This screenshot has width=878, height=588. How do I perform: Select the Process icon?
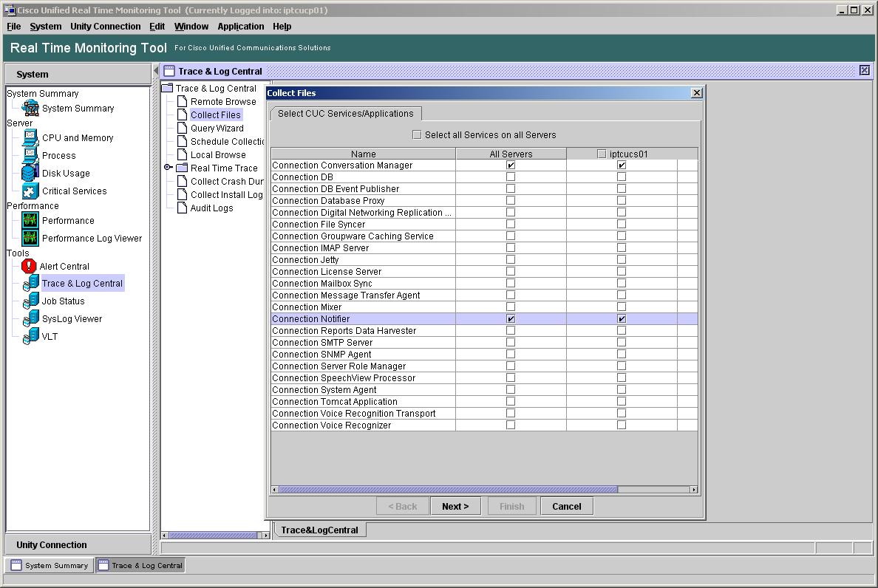[30, 156]
